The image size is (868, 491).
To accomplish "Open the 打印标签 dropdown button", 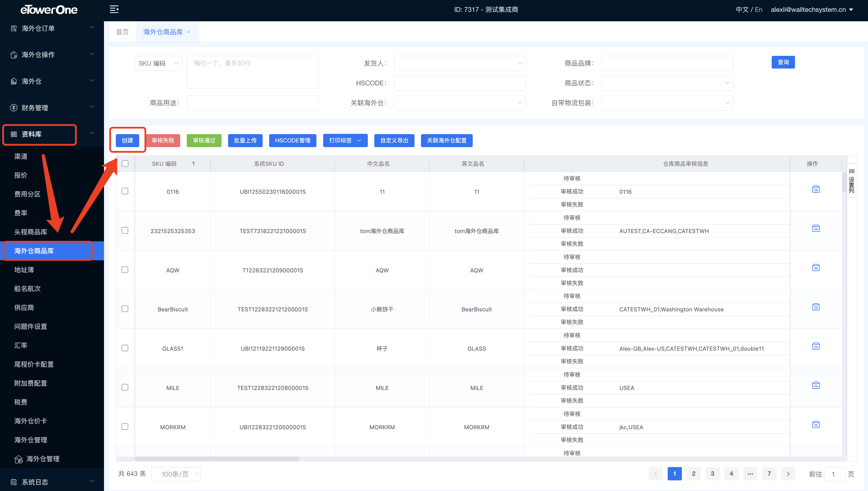I will tap(345, 141).
